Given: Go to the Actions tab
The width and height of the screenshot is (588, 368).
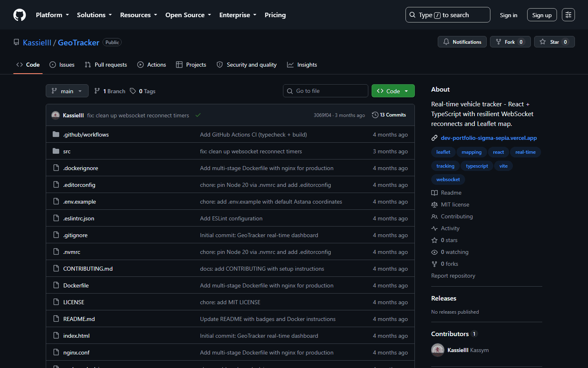Looking at the screenshot, I should pyautogui.click(x=151, y=65).
